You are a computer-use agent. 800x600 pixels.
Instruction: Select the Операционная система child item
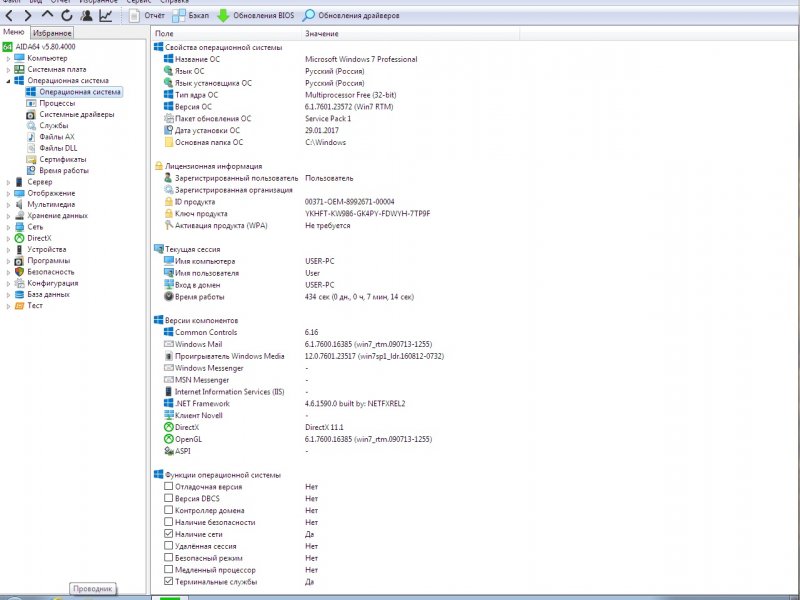tap(74, 92)
